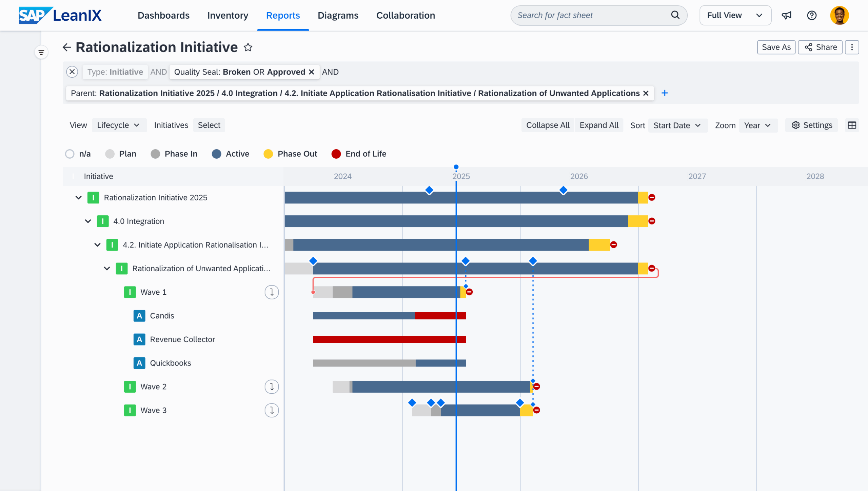Click the Save As button
The height and width of the screenshot is (491, 868).
point(776,47)
